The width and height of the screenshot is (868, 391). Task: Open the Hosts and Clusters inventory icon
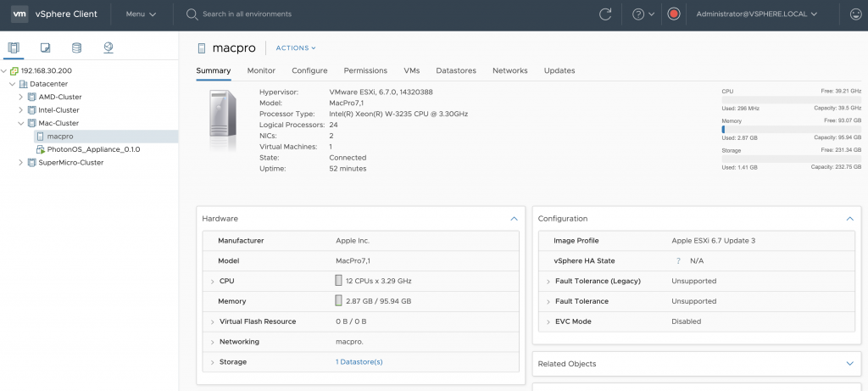[x=14, y=47]
